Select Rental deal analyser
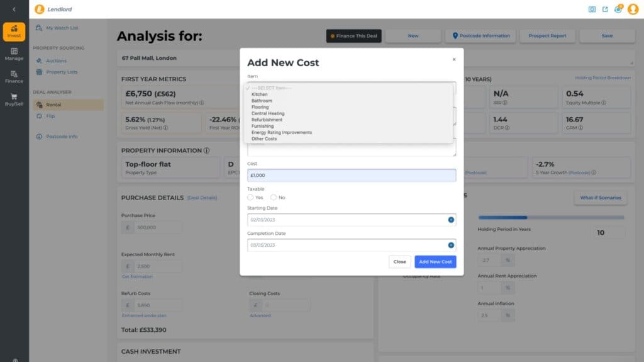Screen dimensions: 644x362 click(x=68, y=105)
